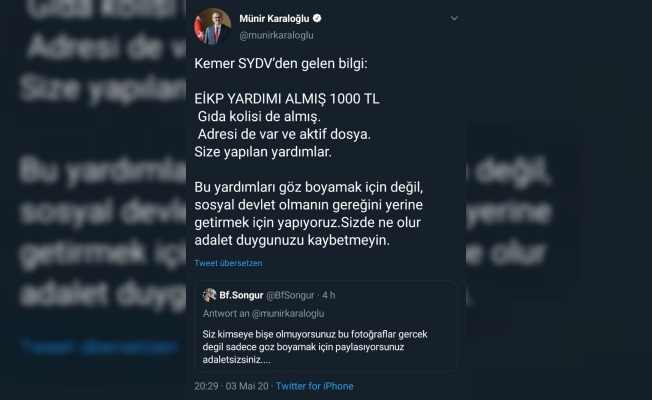Follow the @munirkaraloglu mention after Antwort an
Screen dimensions: 652x400
pyautogui.click(x=288, y=314)
